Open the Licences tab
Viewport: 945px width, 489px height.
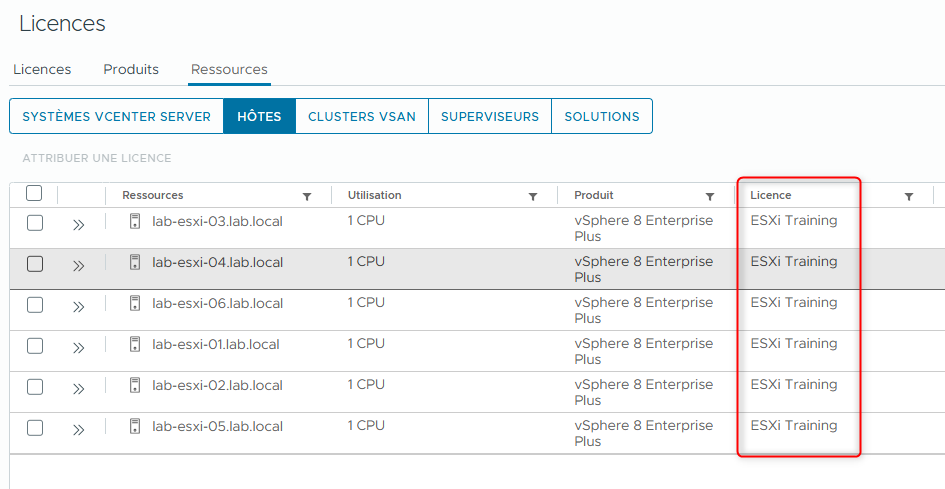click(x=42, y=69)
